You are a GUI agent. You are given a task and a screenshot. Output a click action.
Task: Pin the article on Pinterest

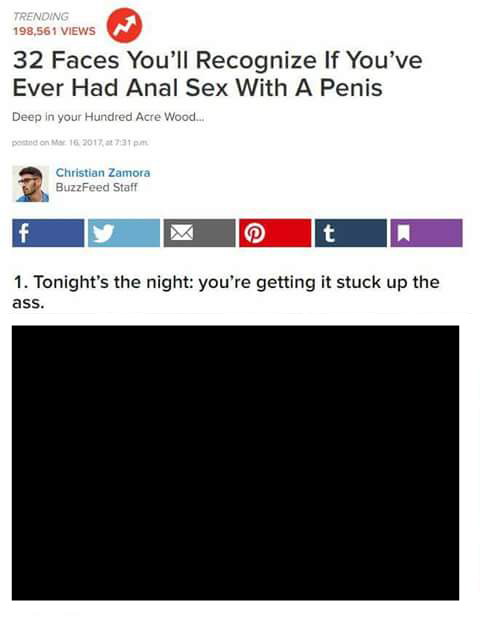(275, 233)
